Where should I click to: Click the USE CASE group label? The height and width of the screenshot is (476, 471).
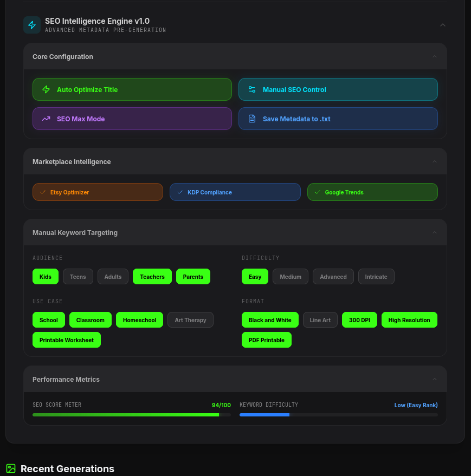(x=47, y=301)
